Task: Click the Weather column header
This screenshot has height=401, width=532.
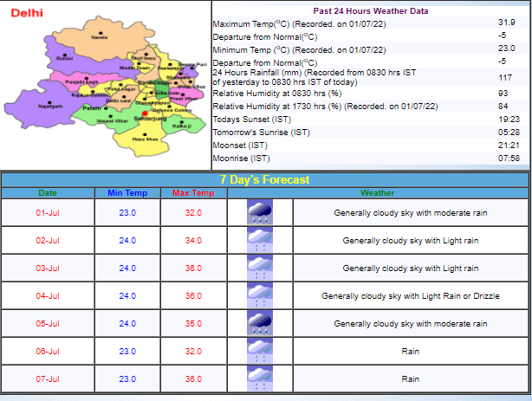Action: [377, 192]
